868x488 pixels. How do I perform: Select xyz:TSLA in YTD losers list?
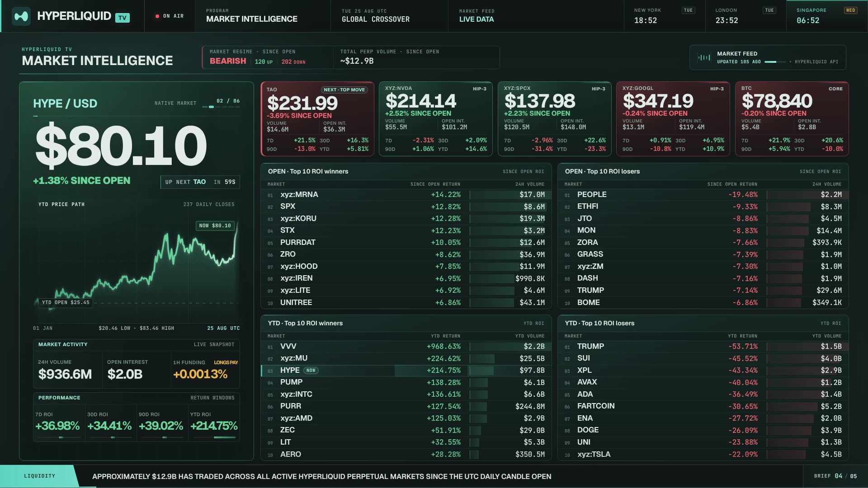pyautogui.click(x=703, y=455)
